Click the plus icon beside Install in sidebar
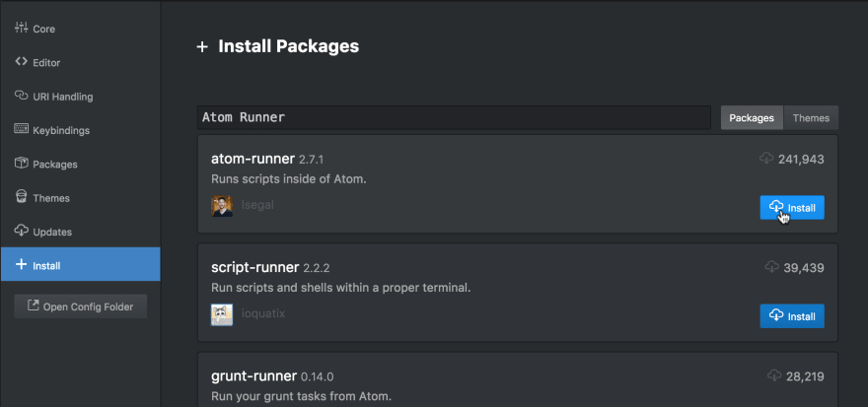The width and height of the screenshot is (868, 407). [x=21, y=264]
